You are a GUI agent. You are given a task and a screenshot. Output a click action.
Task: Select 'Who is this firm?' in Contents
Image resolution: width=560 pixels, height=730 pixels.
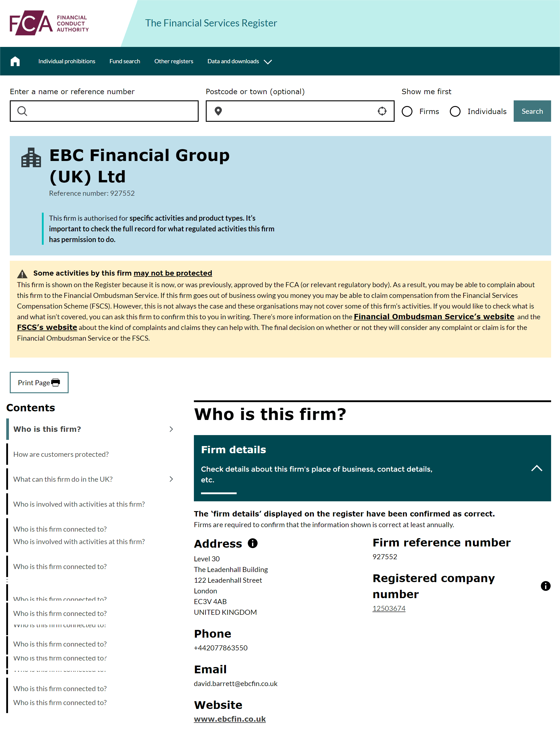[47, 429]
